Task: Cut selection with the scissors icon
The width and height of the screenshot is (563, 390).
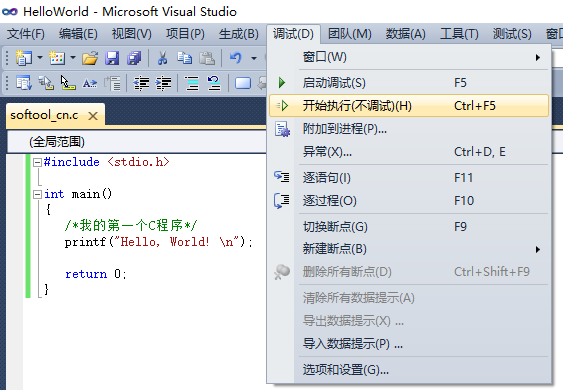Action: pos(163,58)
